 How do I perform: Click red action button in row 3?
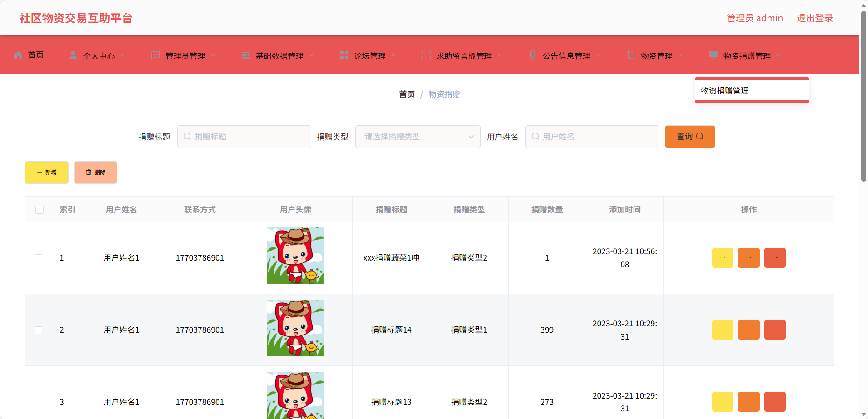tap(775, 402)
